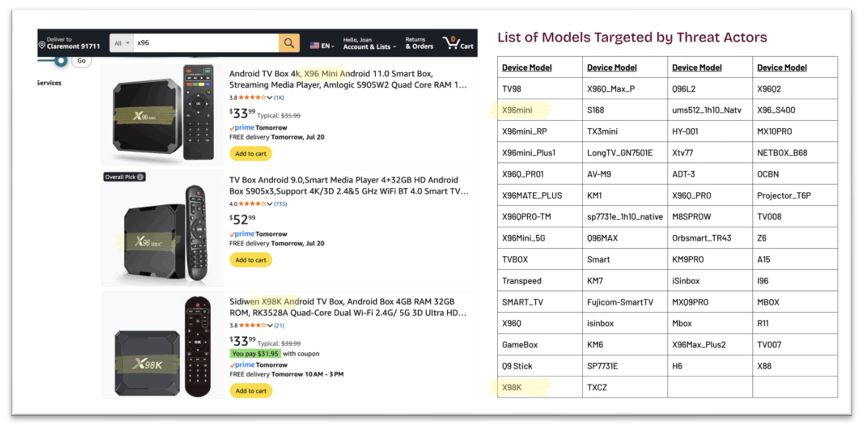The height and width of the screenshot is (430, 868).
Task: Click the orange search magnifier button
Action: coord(289,43)
